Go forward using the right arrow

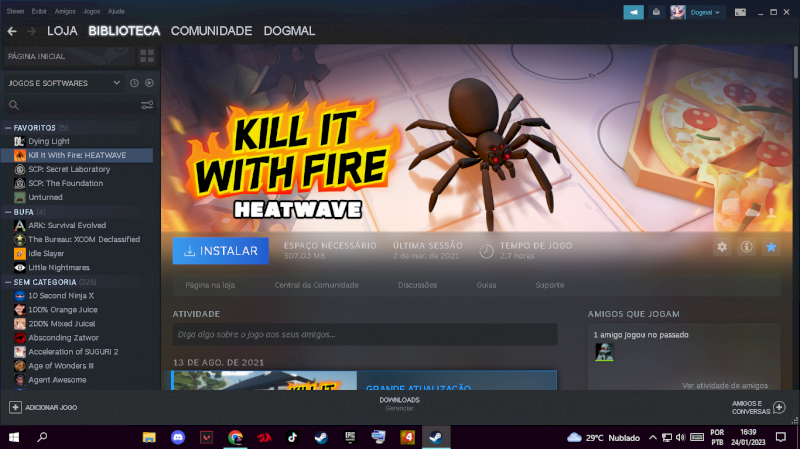tap(31, 31)
